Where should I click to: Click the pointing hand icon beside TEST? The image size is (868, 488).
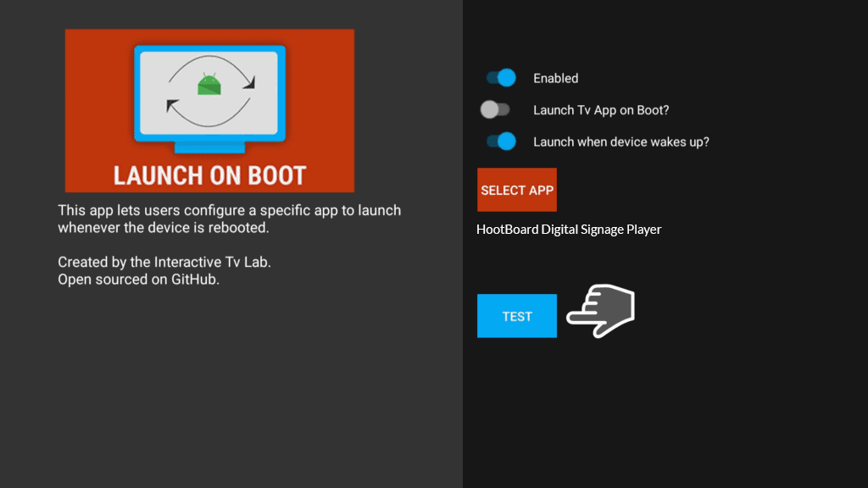[x=601, y=312]
